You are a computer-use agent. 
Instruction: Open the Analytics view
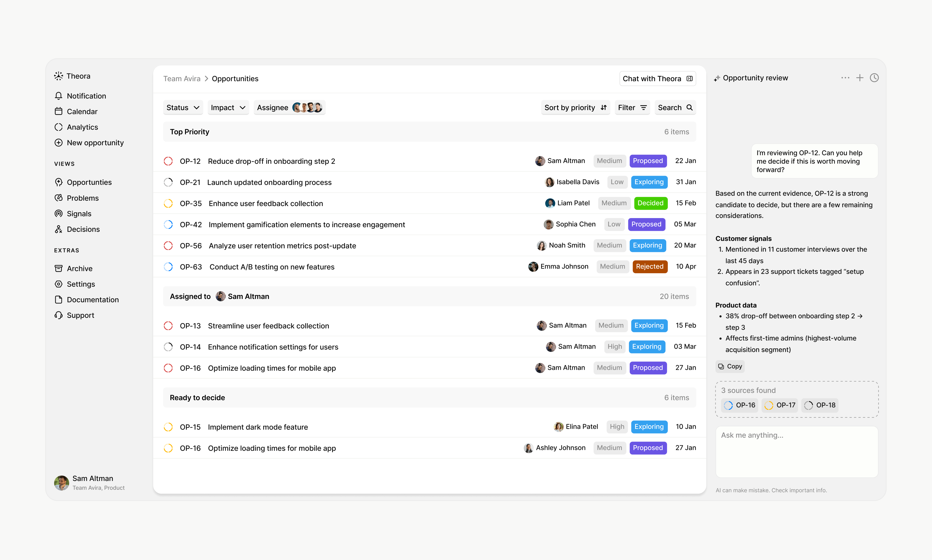82,127
